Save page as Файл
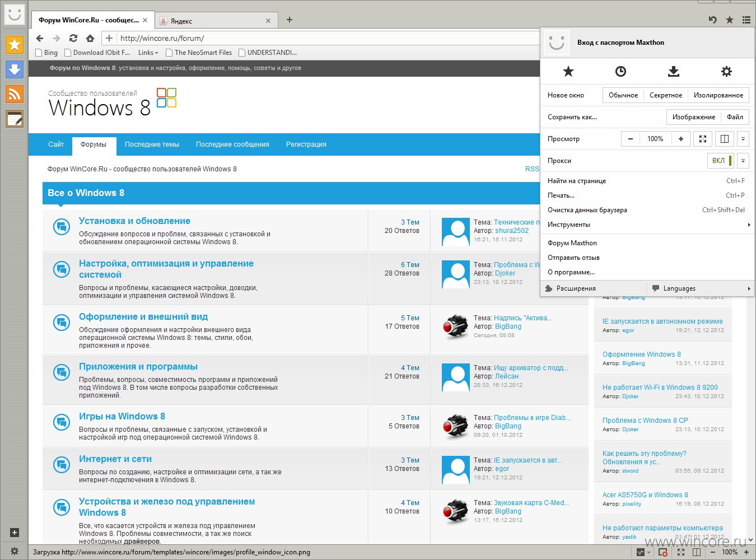The width and height of the screenshot is (756, 560). tap(735, 117)
